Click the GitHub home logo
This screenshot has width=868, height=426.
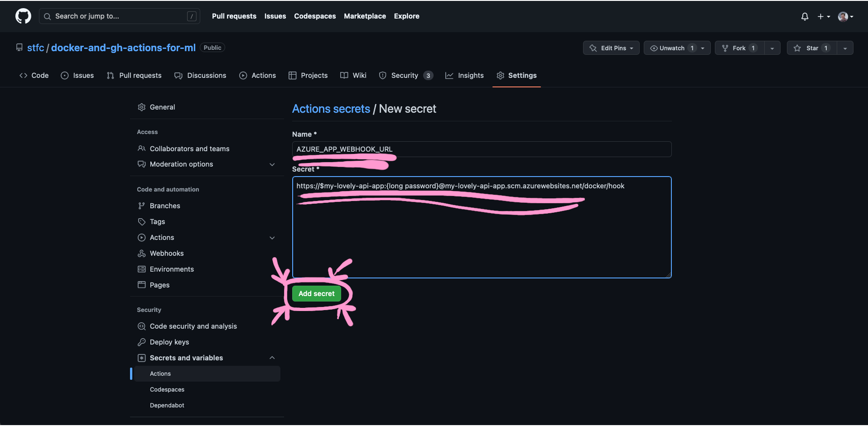click(x=23, y=16)
